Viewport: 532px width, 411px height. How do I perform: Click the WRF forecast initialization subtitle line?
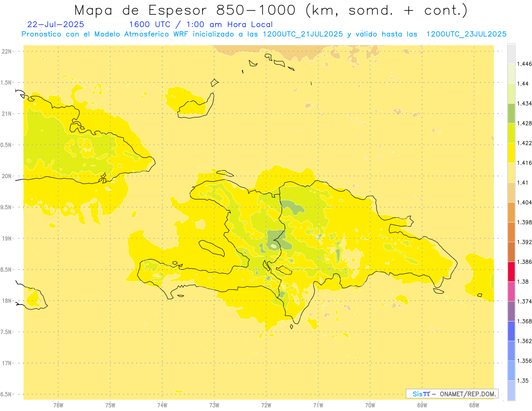pyautogui.click(x=264, y=34)
